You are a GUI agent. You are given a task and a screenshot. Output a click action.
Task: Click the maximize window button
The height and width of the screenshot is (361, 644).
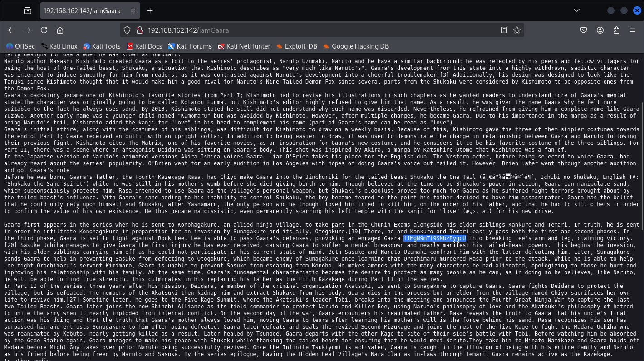624,10
